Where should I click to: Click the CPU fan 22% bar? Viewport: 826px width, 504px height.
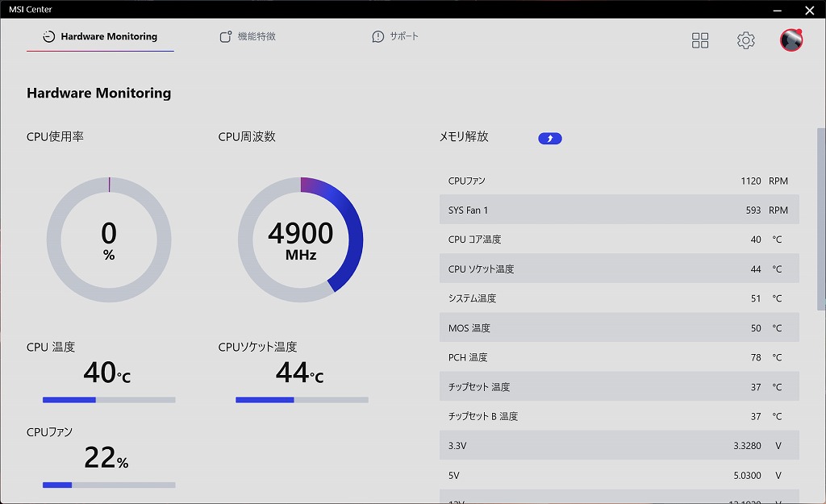click(109, 485)
